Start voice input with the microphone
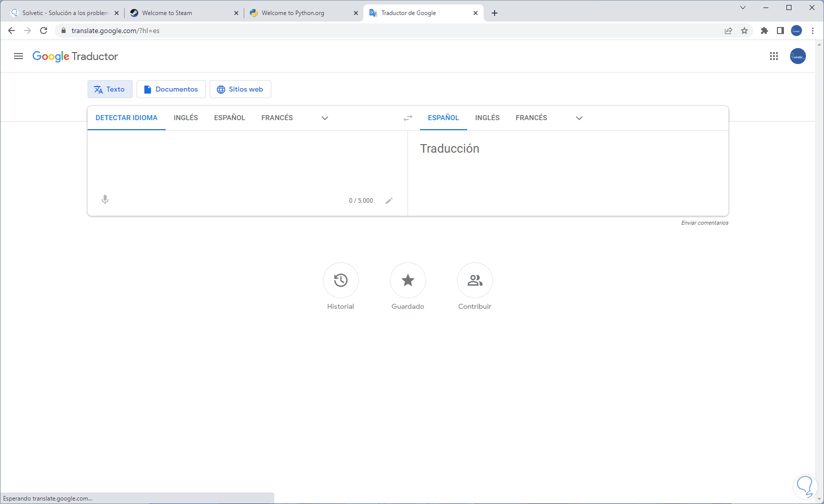 point(105,200)
